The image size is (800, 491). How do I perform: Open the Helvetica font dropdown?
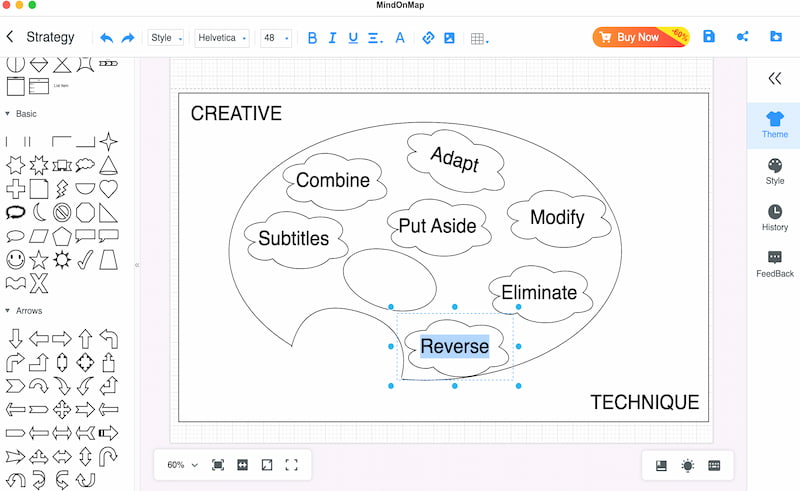point(221,38)
